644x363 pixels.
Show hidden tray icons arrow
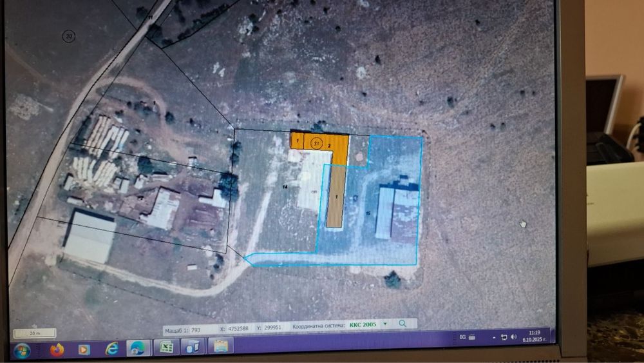pos(494,337)
